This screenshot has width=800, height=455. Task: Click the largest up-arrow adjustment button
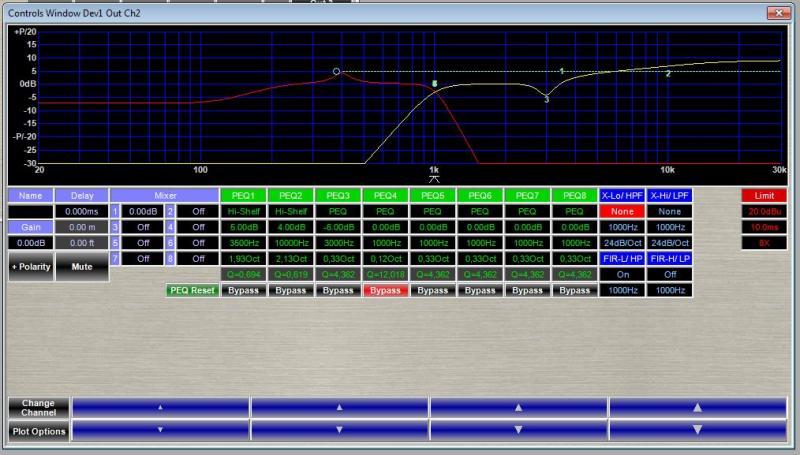698,407
